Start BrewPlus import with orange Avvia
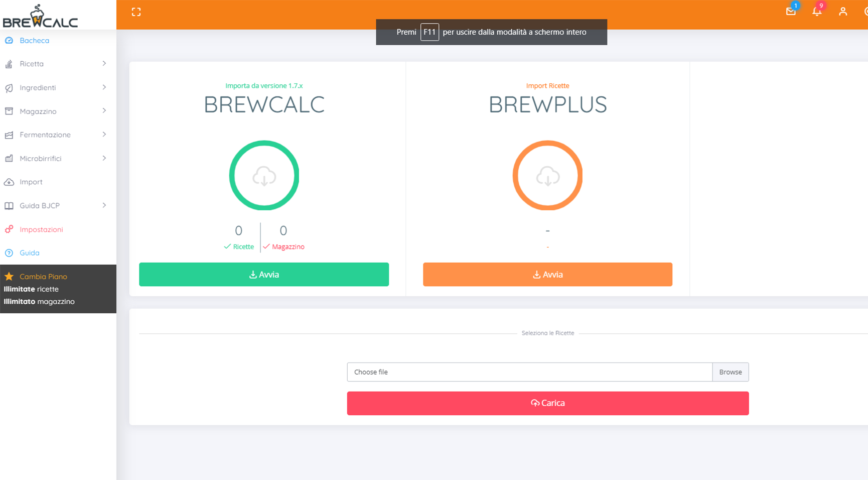This screenshot has height=480, width=868. point(547,275)
